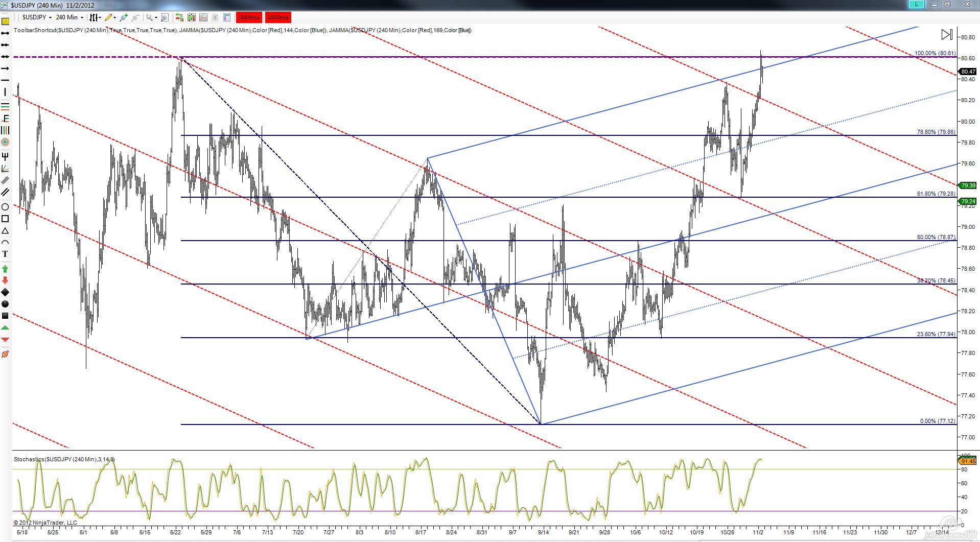Click the 91.45 stochastics value marker
The image size is (980, 542).
[x=968, y=461]
